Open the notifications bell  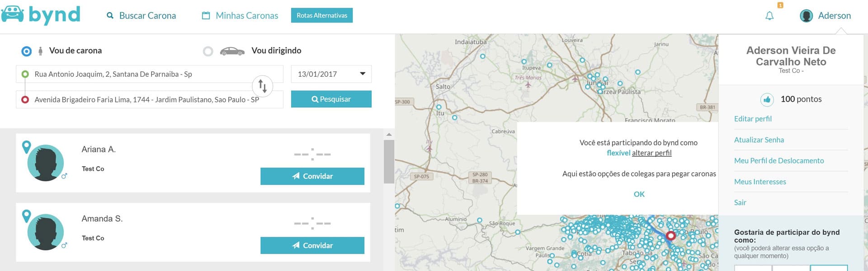coord(769,16)
